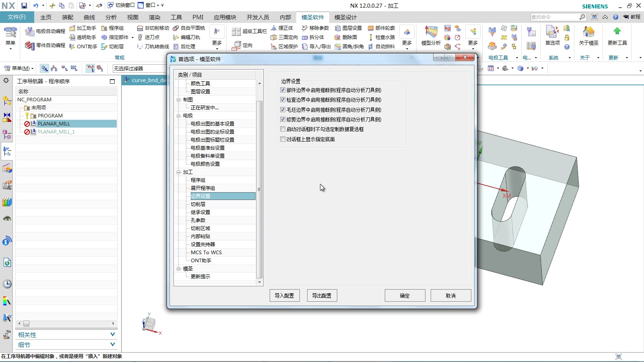The width and height of the screenshot is (644, 362).
Task: Open the 应用模块 ribbon tab
Action: coord(225,17)
